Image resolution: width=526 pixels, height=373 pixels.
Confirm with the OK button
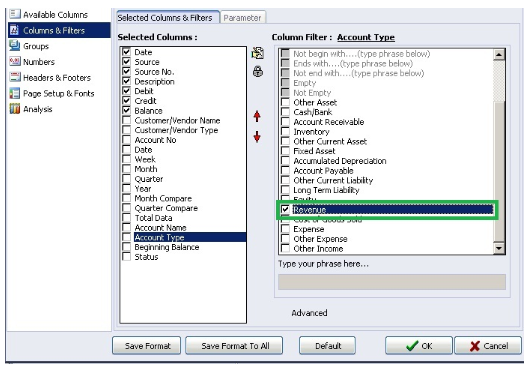419,345
